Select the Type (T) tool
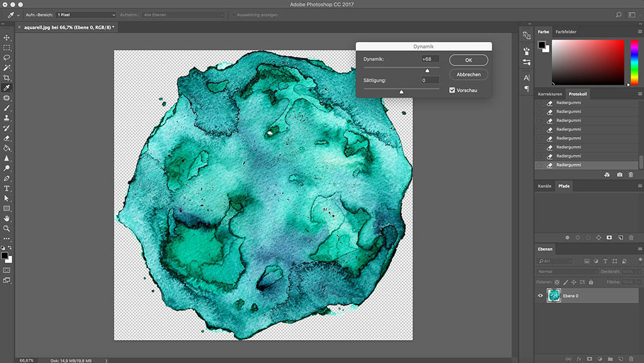Viewport: 644px width, 363px height. [x=7, y=188]
